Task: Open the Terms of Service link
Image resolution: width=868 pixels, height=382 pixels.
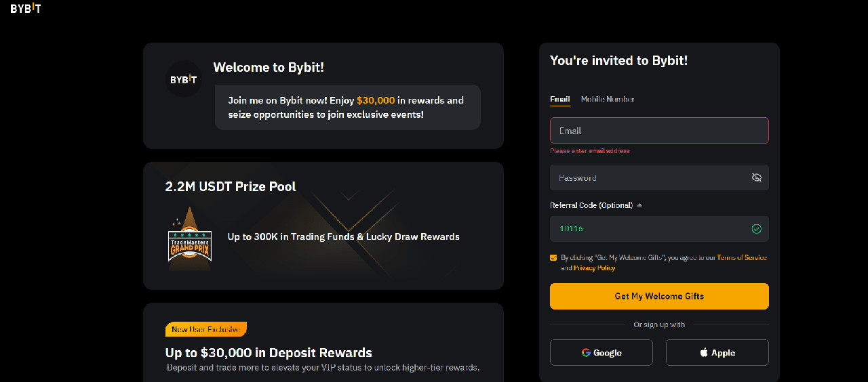Action: [x=742, y=258]
